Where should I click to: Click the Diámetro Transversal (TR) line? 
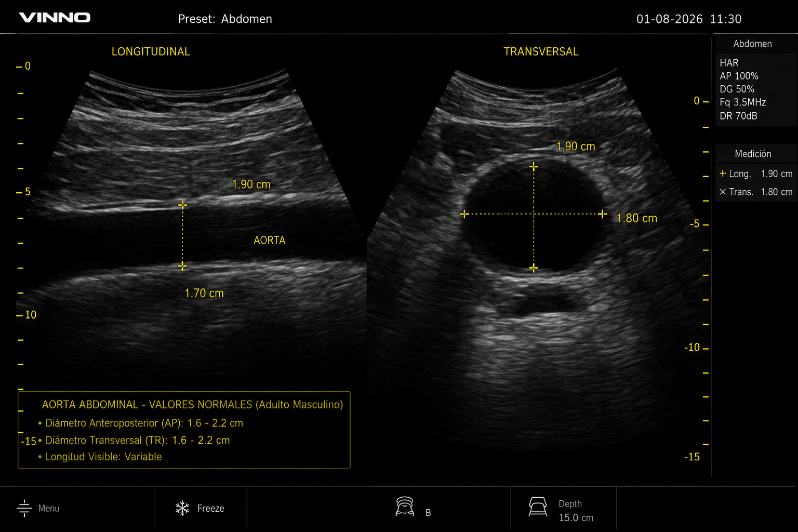[x=134, y=440]
